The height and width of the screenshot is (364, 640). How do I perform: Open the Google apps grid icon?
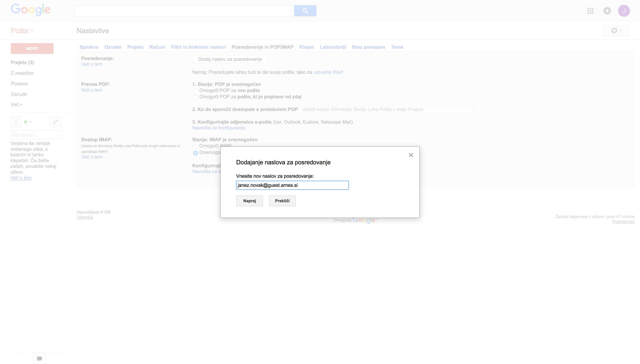(x=590, y=11)
